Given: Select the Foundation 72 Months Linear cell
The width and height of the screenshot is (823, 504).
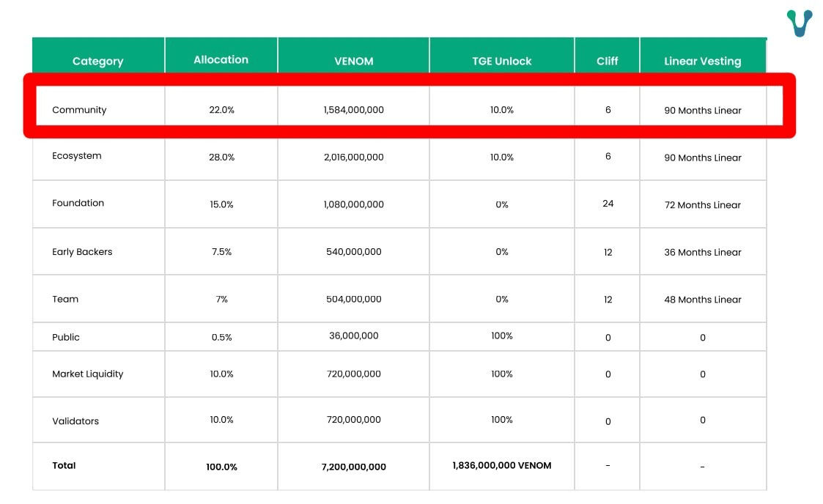Looking at the screenshot, I should pyautogui.click(x=703, y=205).
